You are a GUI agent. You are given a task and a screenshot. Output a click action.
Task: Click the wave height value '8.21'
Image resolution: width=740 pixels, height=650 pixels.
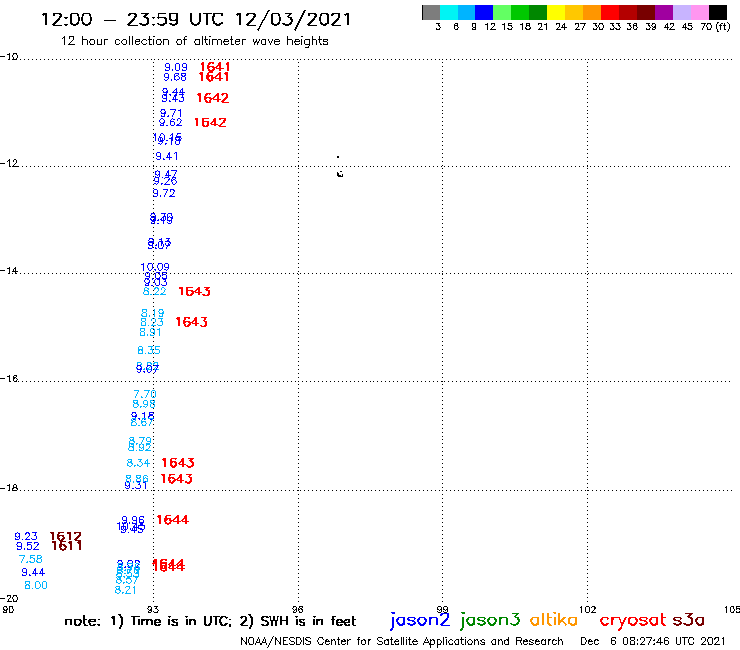(x=125, y=590)
